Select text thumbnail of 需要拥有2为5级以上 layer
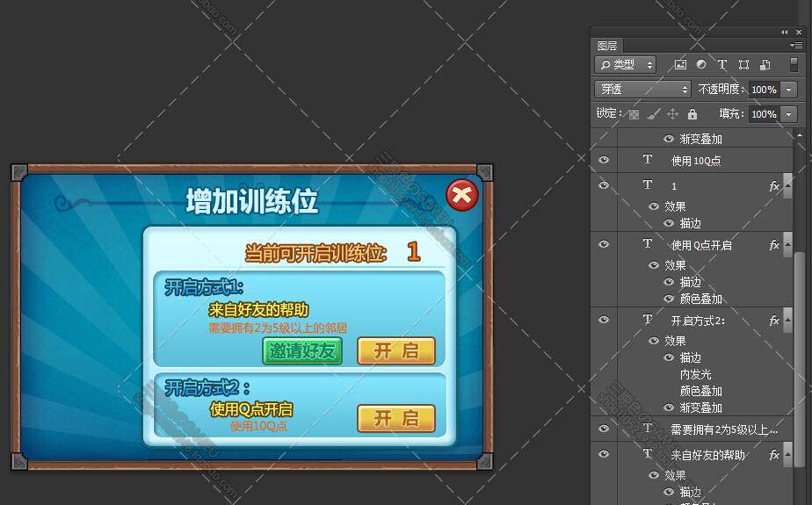812x505 pixels. point(648,429)
